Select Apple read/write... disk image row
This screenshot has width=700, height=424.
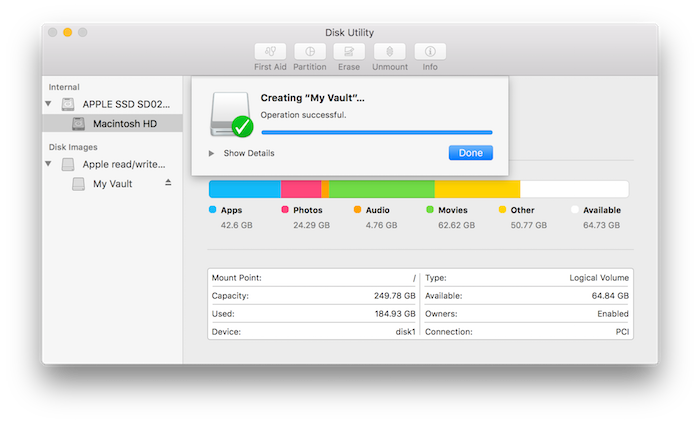click(x=112, y=164)
